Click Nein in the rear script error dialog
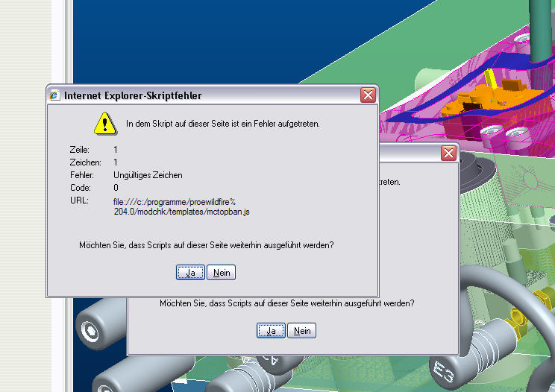Screen dimensions: 555x392 [301, 331]
